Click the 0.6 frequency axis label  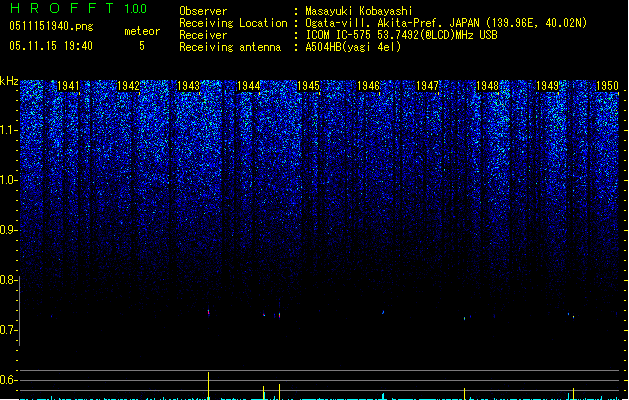pyautogui.click(x=8, y=380)
